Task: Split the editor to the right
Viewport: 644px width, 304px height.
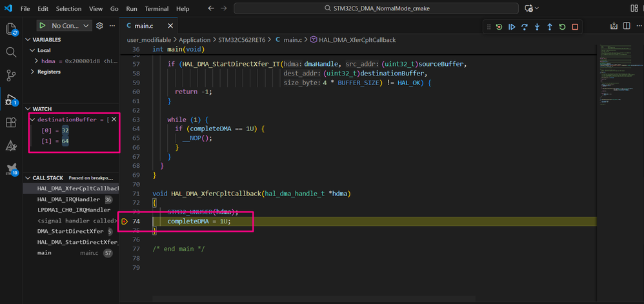Action: click(627, 26)
